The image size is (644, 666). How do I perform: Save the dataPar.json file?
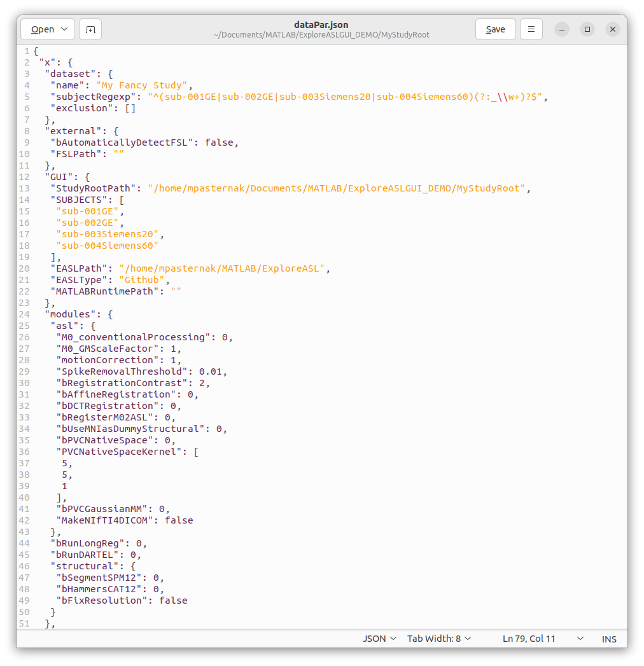point(495,29)
